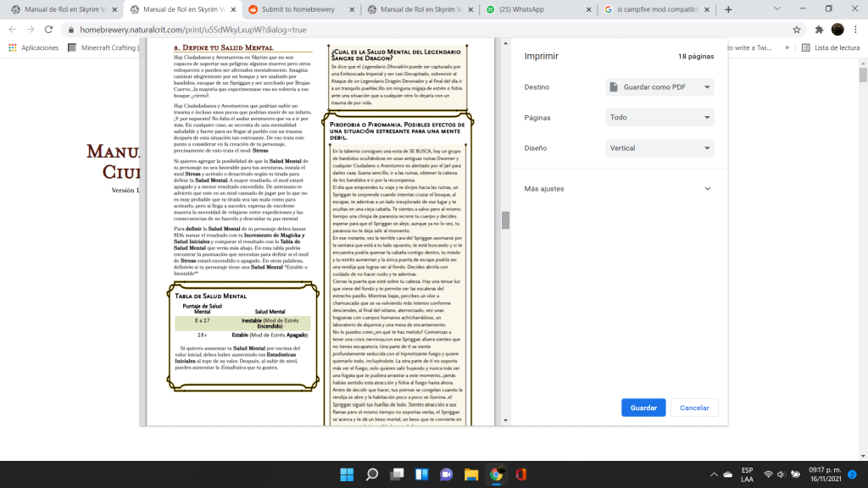
Task: Open battery status tray icon
Action: (x=795, y=474)
